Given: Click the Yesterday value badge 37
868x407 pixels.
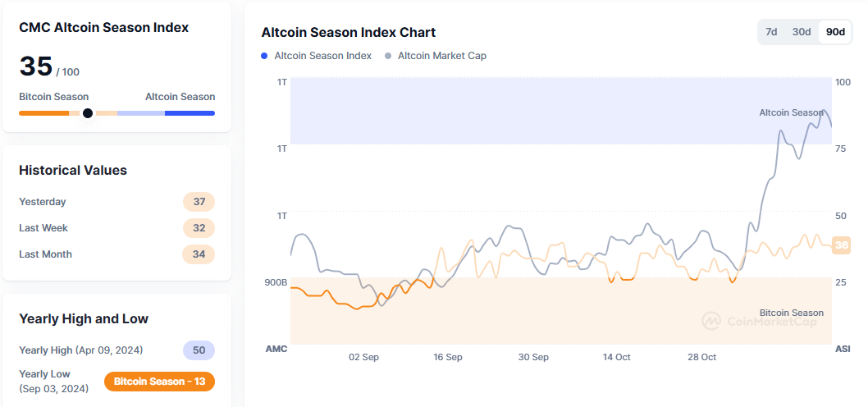Looking at the screenshot, I should click(x=199, y=202).
